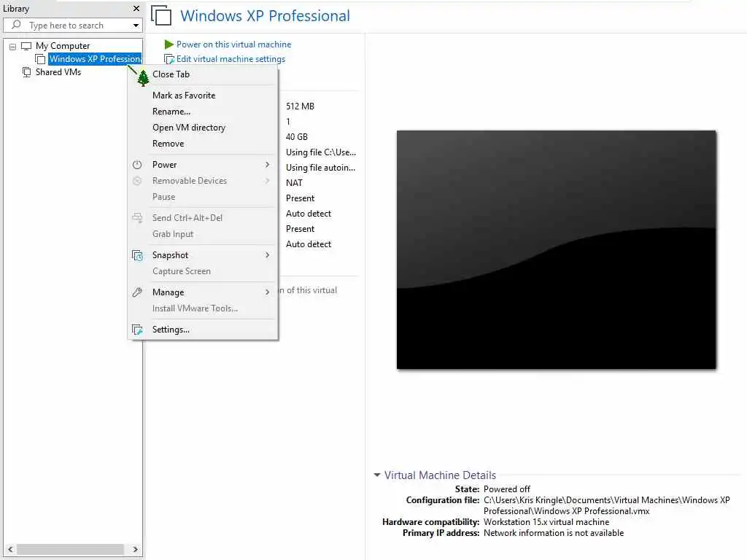This screenshot has height=560, width=747.
Task: Click the Snapshot icon in context menu
Action: [137, 255]
